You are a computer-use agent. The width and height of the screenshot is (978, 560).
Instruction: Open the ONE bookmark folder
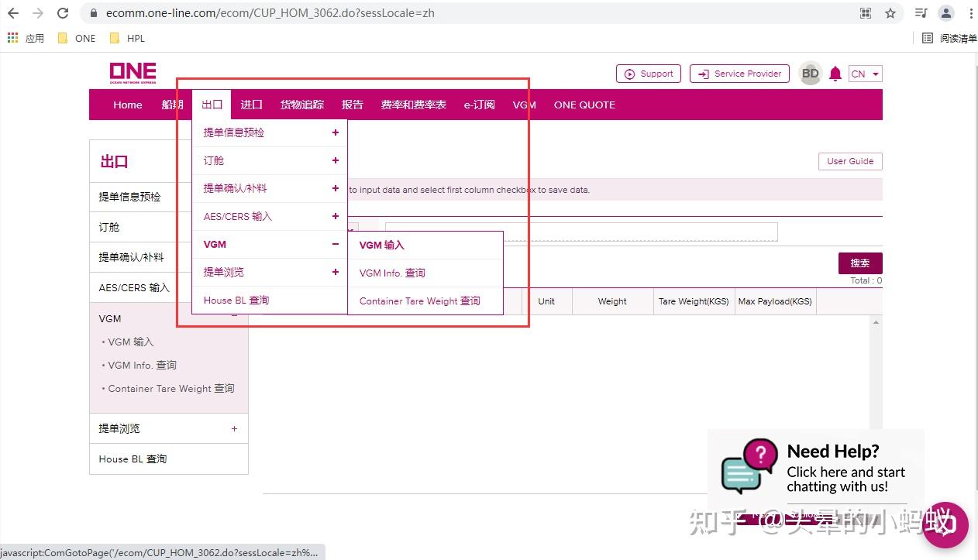[77, 38]
